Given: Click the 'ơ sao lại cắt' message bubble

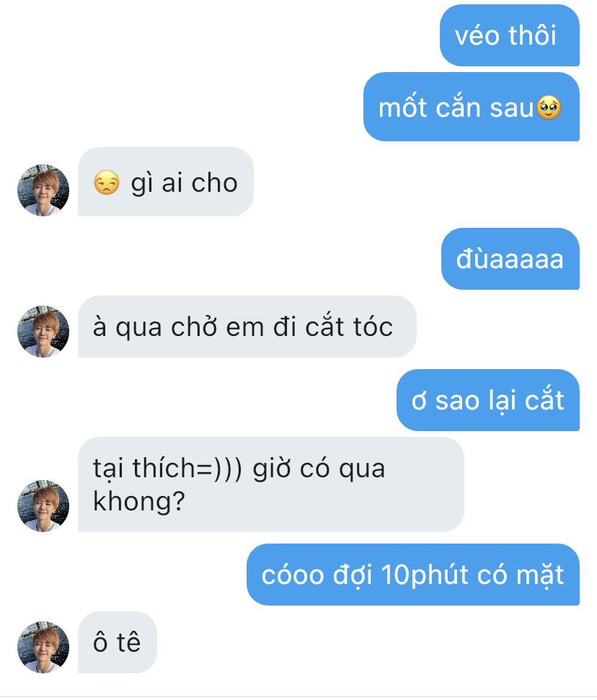Looking at the screenshot, I should pos(488,400).
